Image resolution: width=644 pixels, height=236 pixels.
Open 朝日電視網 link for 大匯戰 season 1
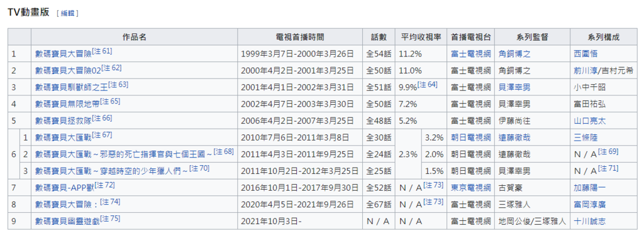[x=470, y=137]
